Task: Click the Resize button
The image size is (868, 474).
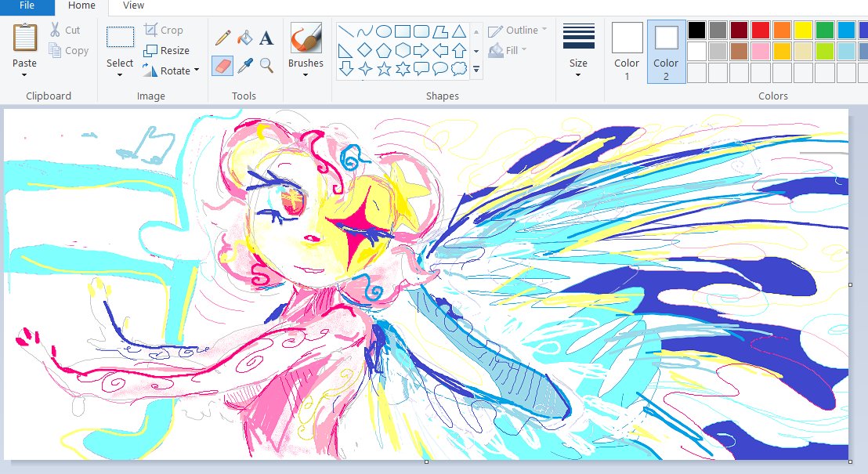Action: tap(167, 50)
